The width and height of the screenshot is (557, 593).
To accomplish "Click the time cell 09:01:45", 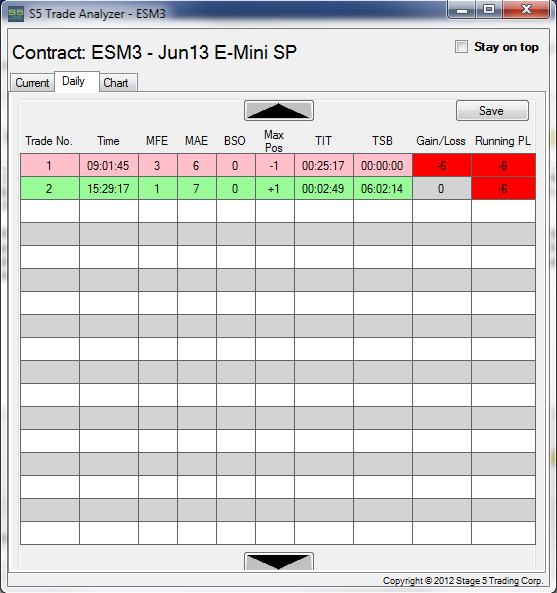I will pos(109,165).
